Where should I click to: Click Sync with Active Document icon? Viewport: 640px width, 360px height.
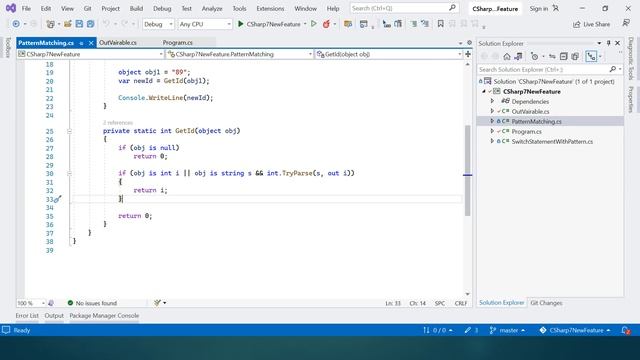coord(552,56)
